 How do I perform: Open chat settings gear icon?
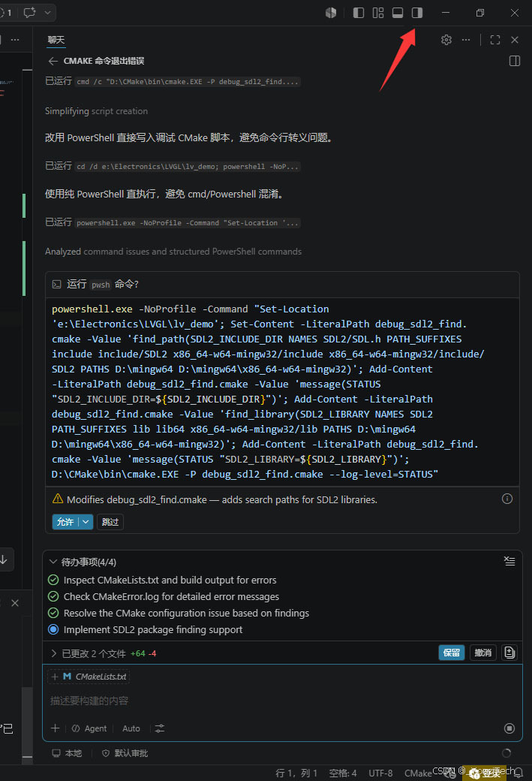pyautogui.click(x=446, y=40)
